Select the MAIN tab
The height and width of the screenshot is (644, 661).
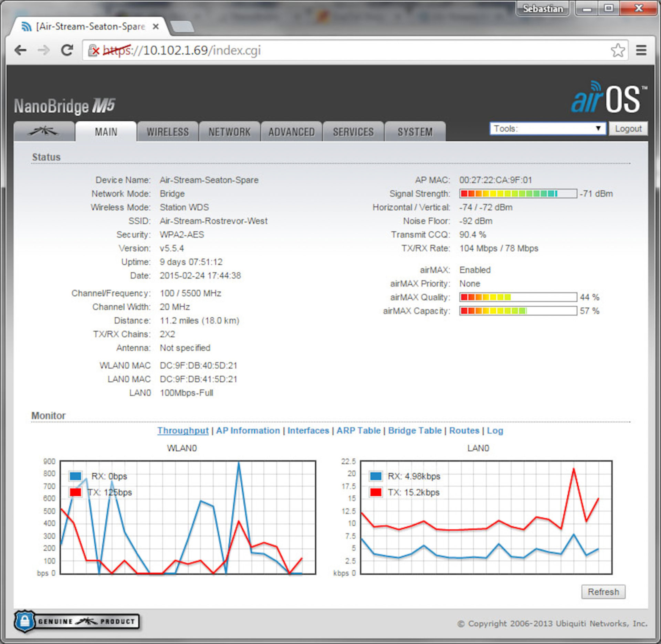click(x=106, y=131)
